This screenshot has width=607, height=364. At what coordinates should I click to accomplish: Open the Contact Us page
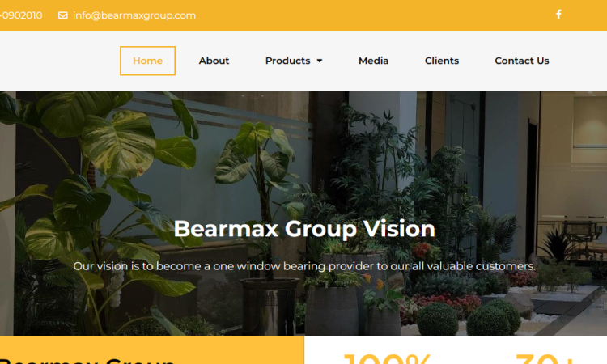coord(522,61)
